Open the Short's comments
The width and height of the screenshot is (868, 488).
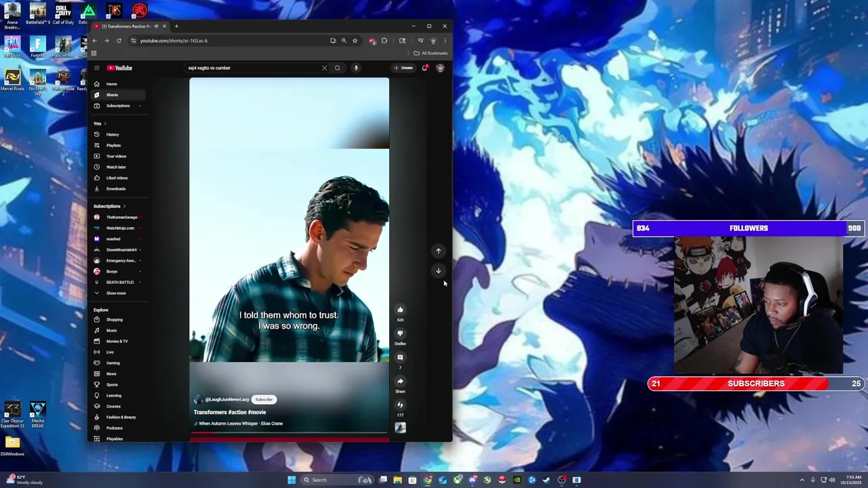pos(400,357)
